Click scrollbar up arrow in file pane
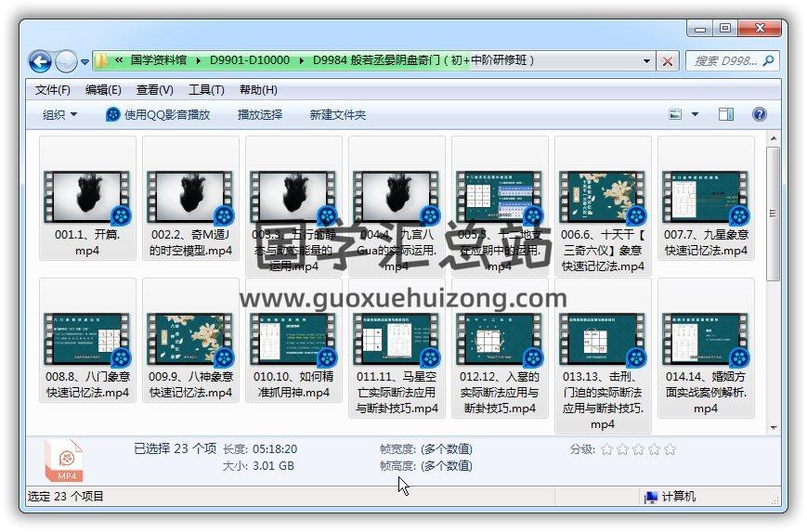The height and width of the screenshot is (532, 807). (x=773, y=138)
